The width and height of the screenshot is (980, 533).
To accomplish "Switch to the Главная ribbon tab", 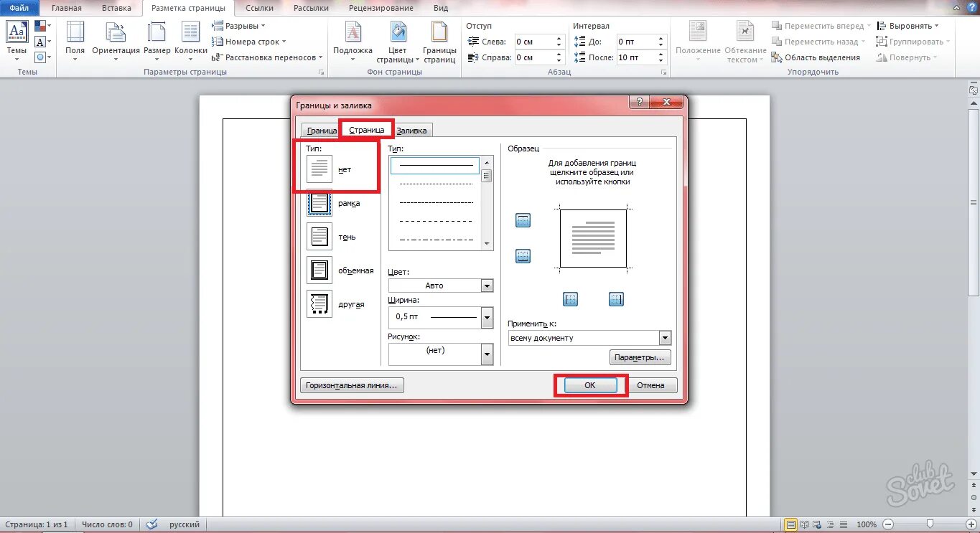I will click(67, 9).
